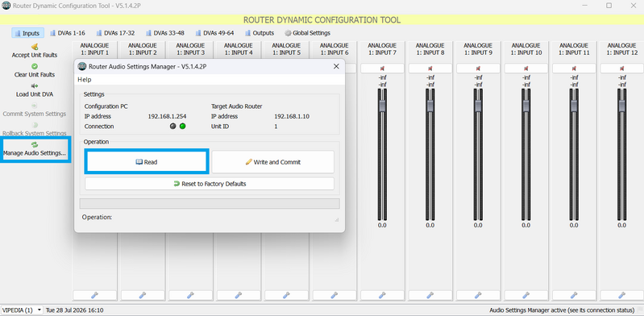Image resolution: width=644 pixels, height=316 pixels.
Task: Open the Input 1 wrench settings
Action: tap(94, 295)
